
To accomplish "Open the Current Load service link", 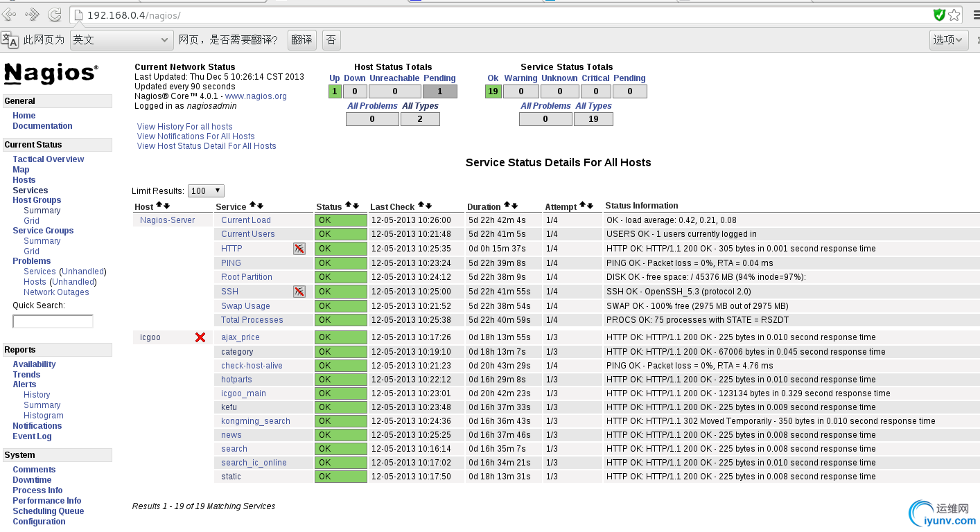I will click(x=246, y=220).
